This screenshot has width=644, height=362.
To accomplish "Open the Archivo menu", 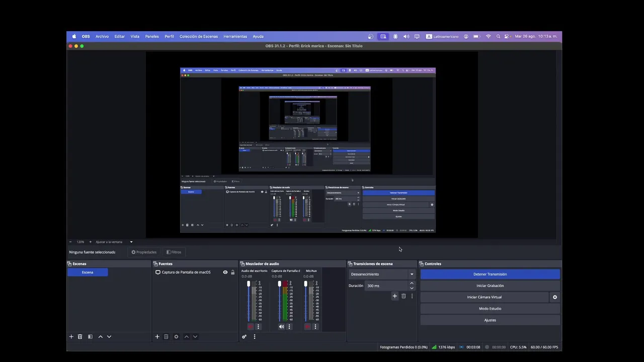I will pyautogui.click(x=102, y=36).
